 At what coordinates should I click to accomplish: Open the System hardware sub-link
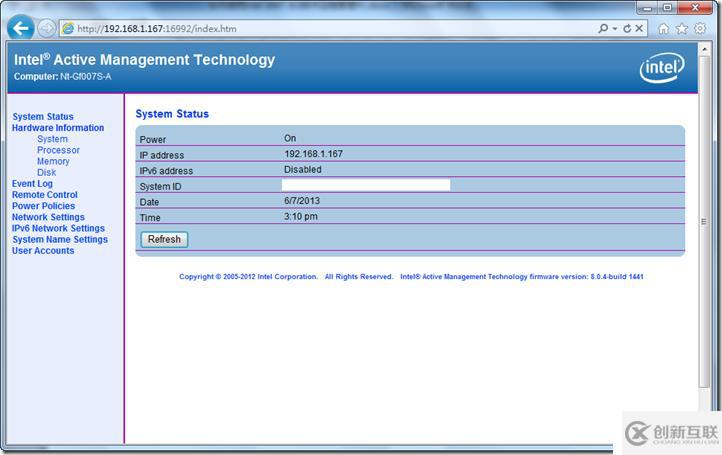coord(52,139)
